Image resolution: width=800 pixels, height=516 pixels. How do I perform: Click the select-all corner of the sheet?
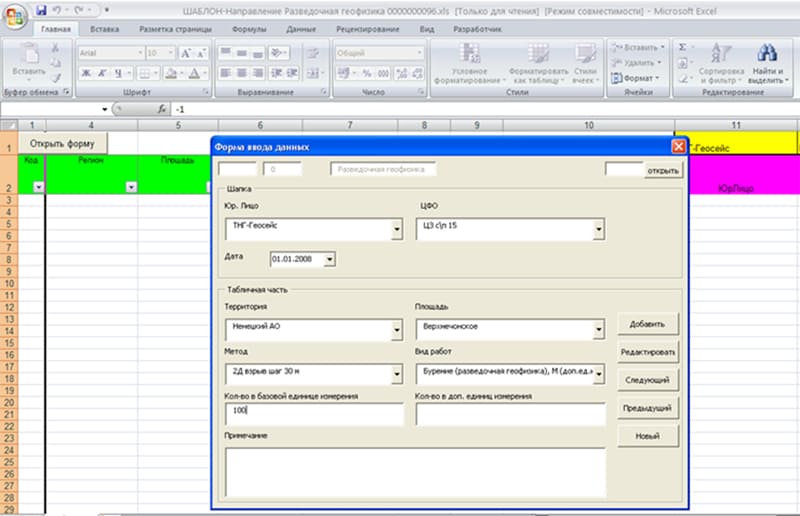coord(9,125)
